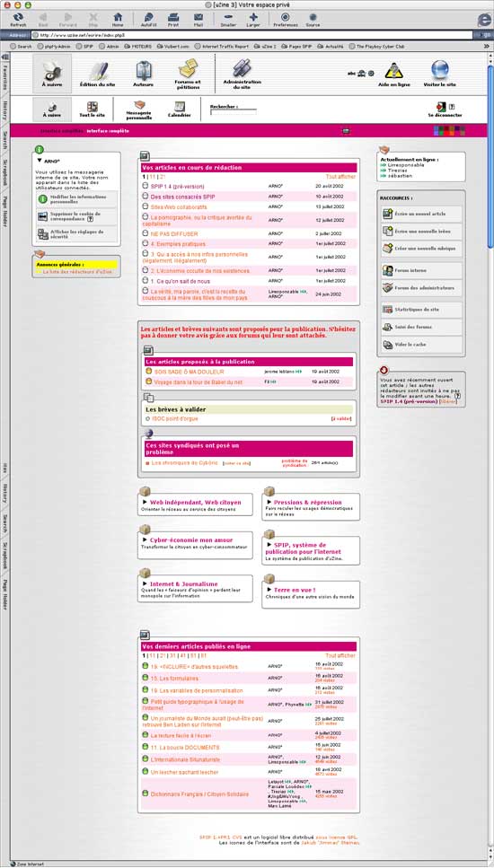Pick a color from the interface color swatches

click(449, 131)
